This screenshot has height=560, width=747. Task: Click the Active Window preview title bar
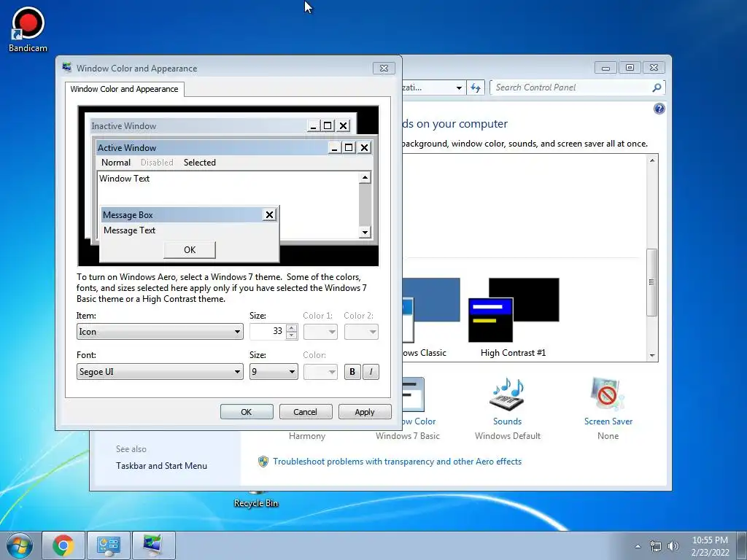pyautogui.click(x=212, y=147)
